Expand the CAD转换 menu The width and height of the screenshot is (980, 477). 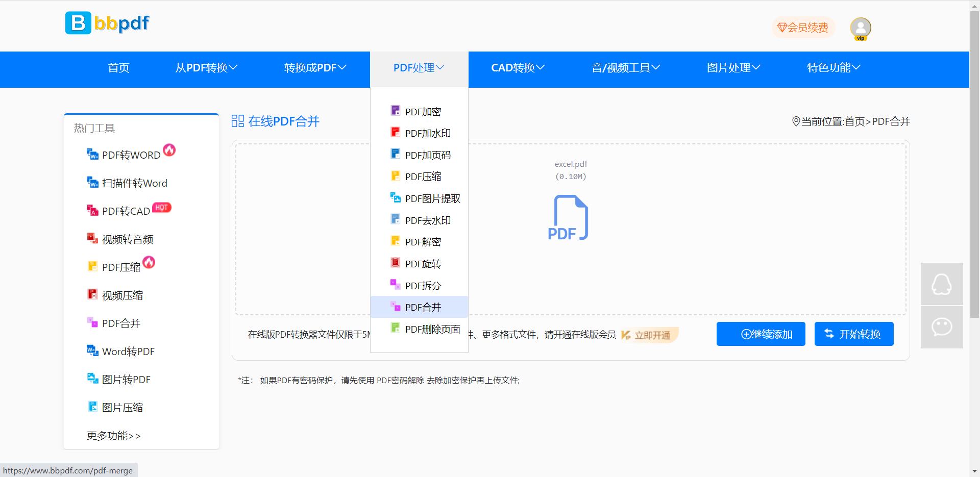(518, 68)
